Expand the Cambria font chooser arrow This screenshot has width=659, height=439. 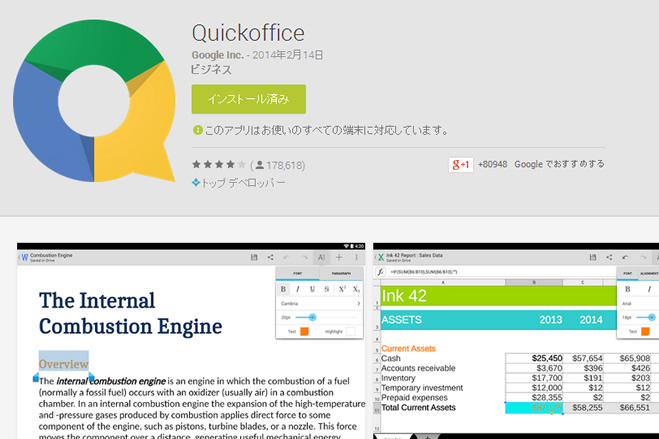pos(358,303)
